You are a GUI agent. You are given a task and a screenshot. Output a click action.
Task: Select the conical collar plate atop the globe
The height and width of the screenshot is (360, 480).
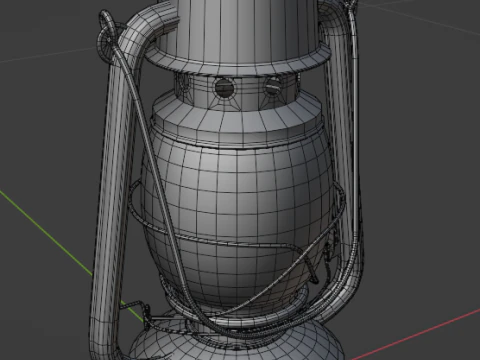click(x=237, y=118)
